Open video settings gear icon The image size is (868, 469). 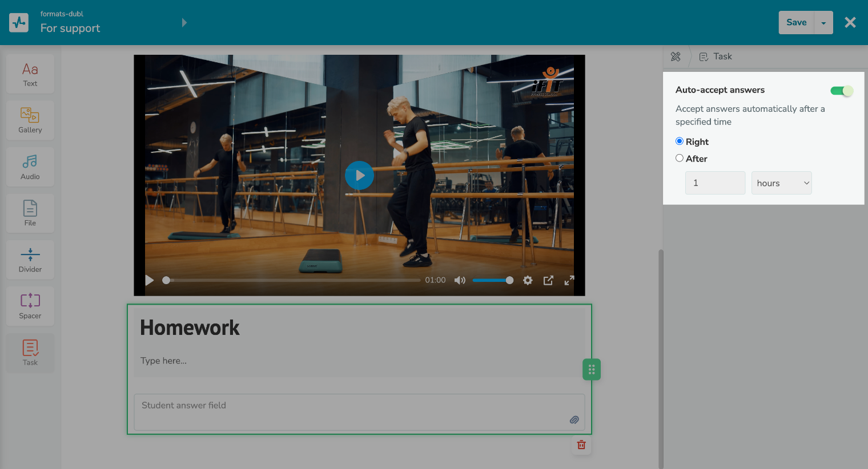(x=528, y=280)
